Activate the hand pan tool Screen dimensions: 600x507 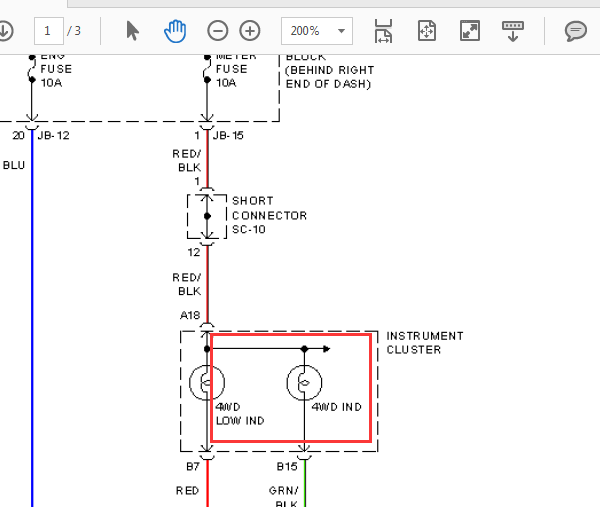[x=175, y=31]
